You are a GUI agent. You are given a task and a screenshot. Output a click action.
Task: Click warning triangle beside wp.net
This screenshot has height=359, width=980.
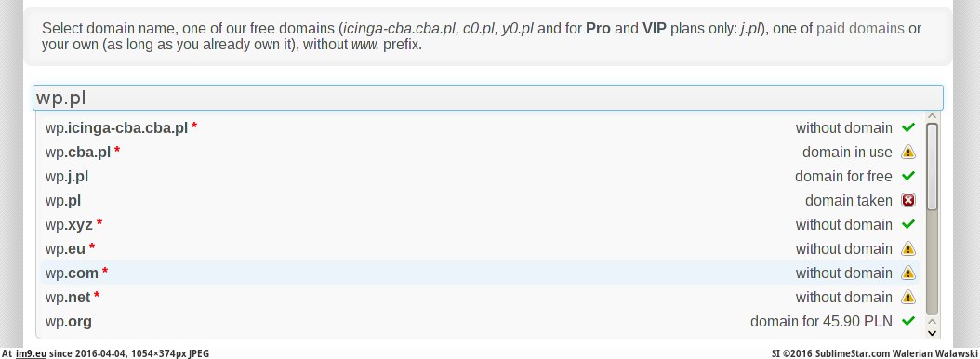(908, 297)
